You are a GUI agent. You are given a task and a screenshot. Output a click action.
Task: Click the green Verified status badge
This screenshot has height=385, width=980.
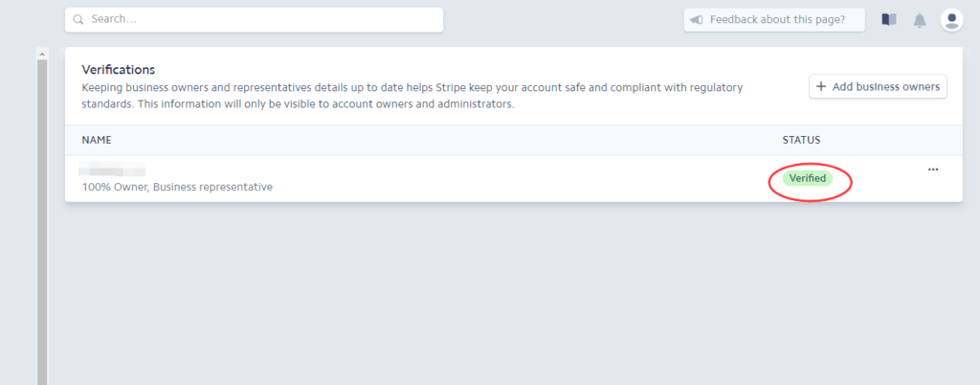(x=808, y=179)
